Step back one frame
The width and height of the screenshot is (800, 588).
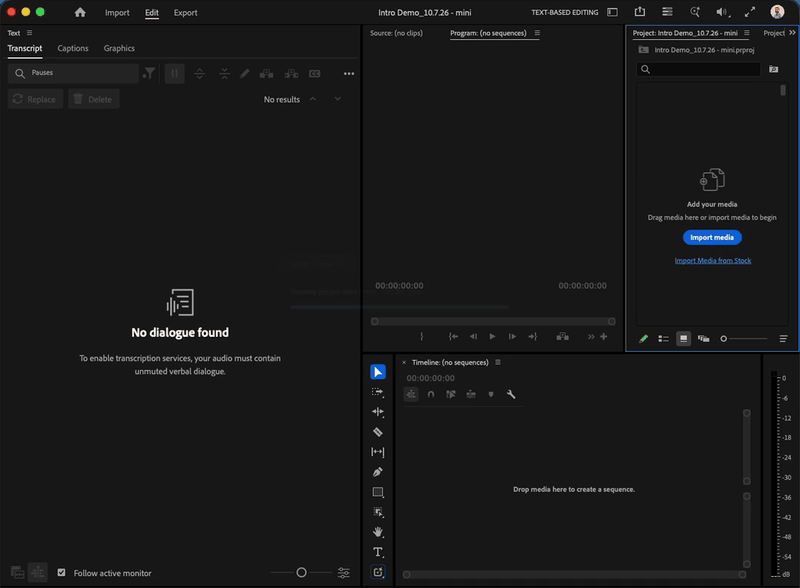(473, 336)
